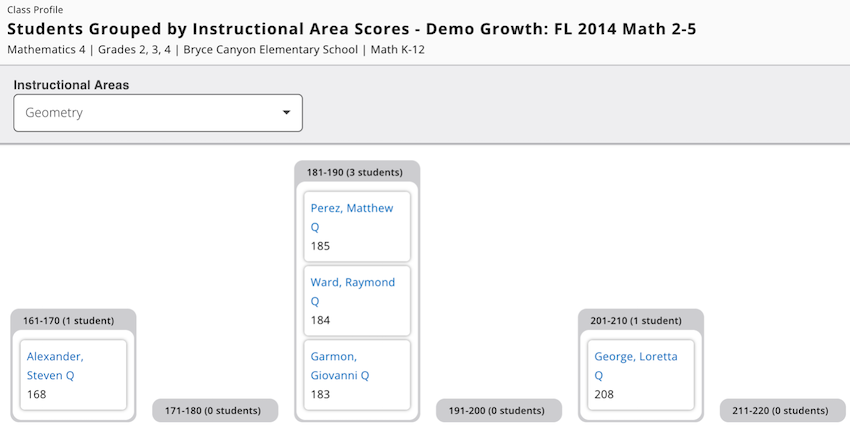Viewport: 850px width, 436px height.
Task: Click the dropdown arrow in Geometry selector
Action: [286, 113]
